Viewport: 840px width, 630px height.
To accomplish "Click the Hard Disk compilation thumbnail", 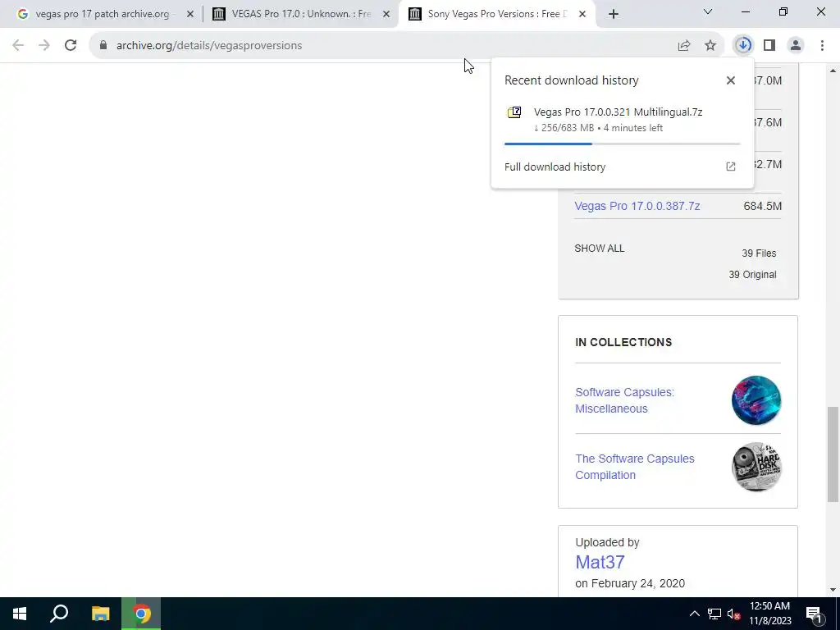I will 756,467.
